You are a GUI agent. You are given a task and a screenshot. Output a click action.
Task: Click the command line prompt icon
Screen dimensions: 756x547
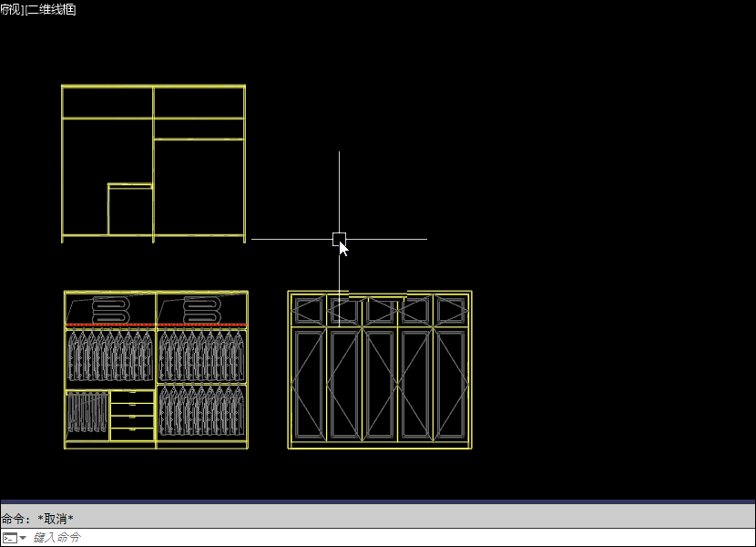tap(9, 538)
